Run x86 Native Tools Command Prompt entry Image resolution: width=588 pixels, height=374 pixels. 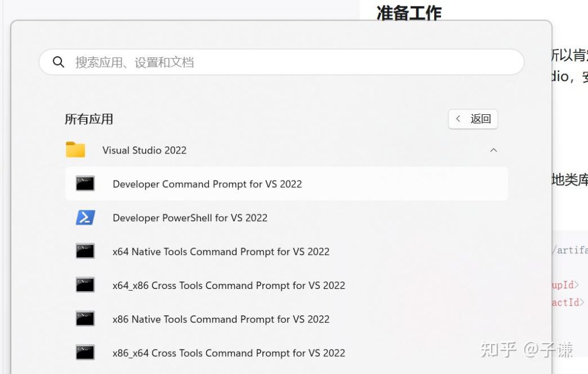(221, 319)
